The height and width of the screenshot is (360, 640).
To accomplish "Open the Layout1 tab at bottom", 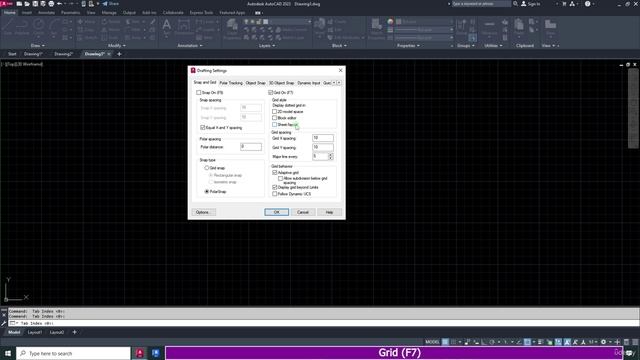I will click(x=35, y=332).
